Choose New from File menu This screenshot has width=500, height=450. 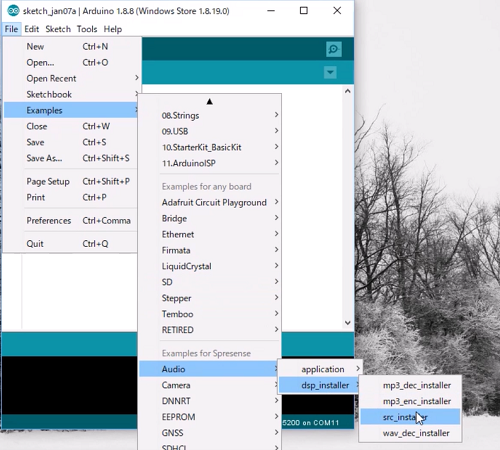pos(71,46)
